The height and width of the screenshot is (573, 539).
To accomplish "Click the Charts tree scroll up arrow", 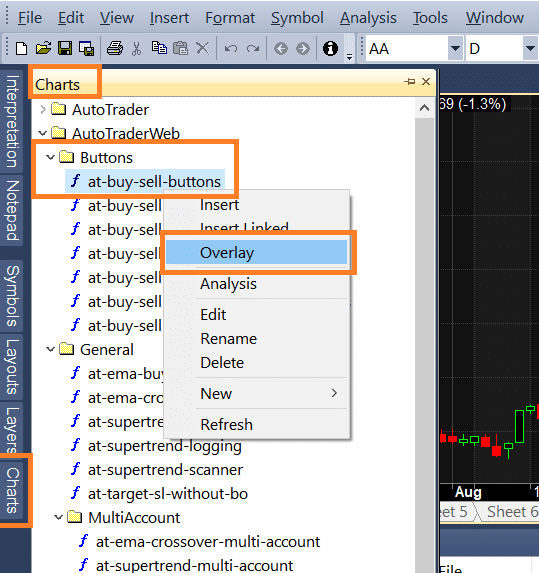I will click(424, 108).
